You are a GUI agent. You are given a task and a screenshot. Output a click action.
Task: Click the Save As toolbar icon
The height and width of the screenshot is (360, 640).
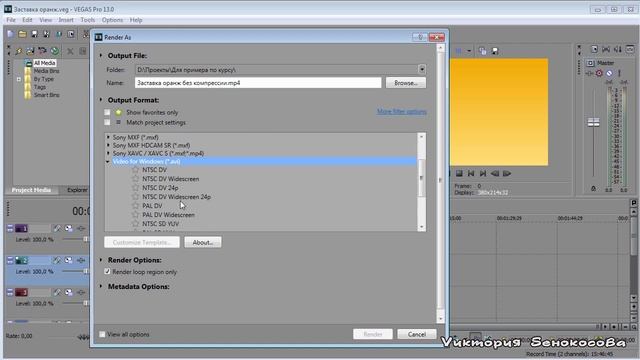[x=46, y=34]
